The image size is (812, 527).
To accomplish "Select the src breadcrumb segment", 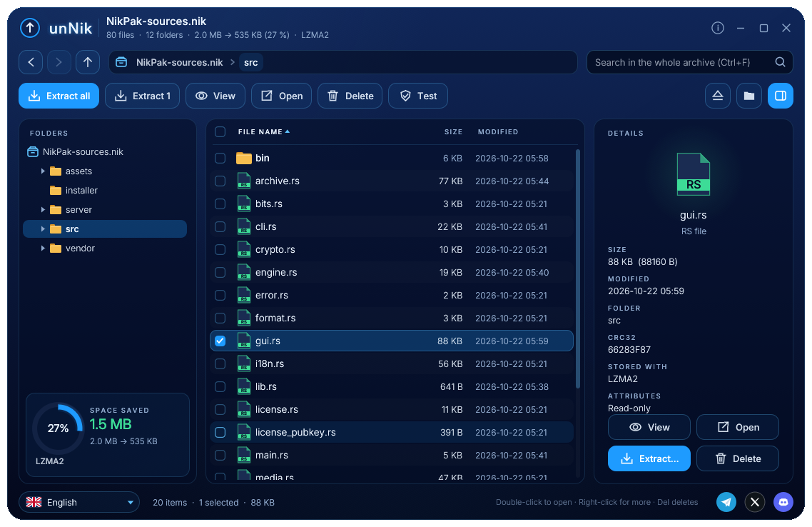I will [x=250, y=62].
